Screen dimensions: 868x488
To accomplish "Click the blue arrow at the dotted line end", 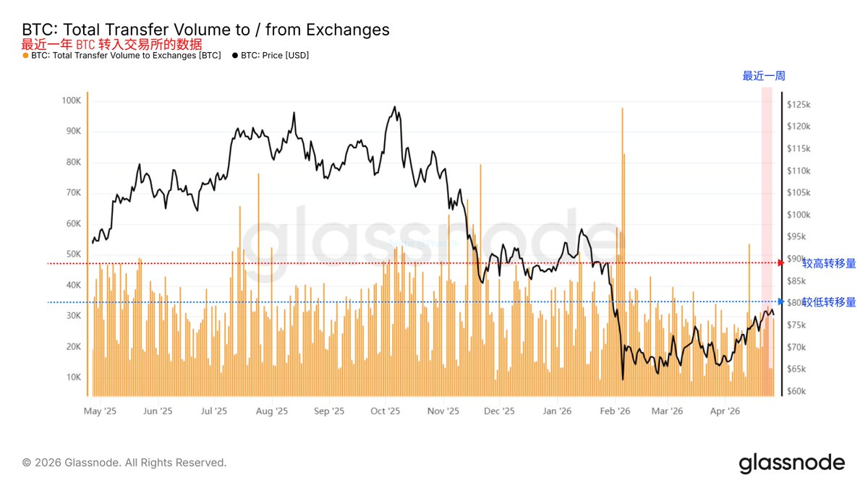I will point(780,301).
